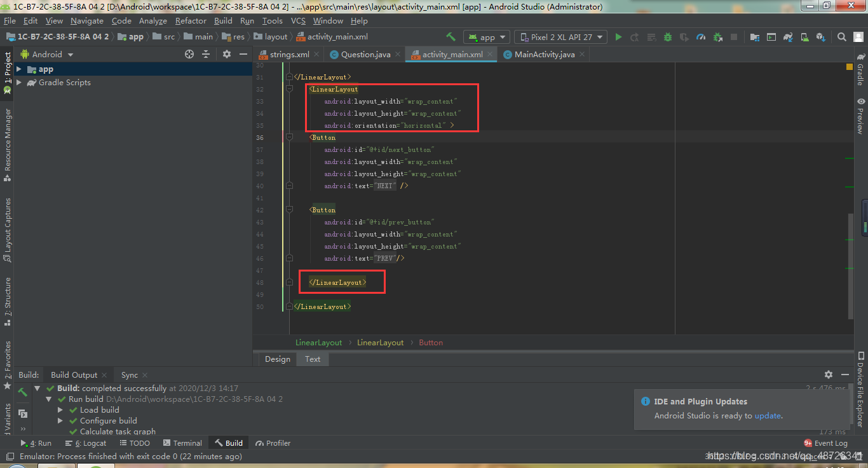Expand the Load build node
The width and height of the screenshot is (868, 468).
coord(60,410)
